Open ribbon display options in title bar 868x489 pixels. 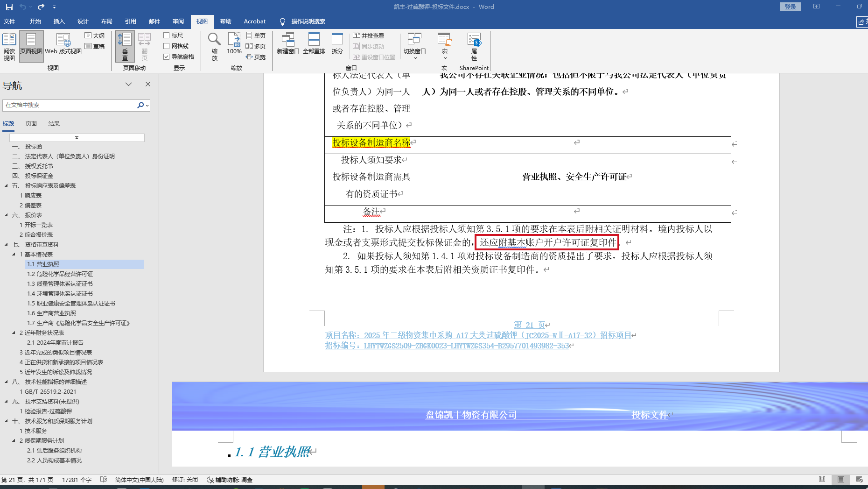(816, 7)
